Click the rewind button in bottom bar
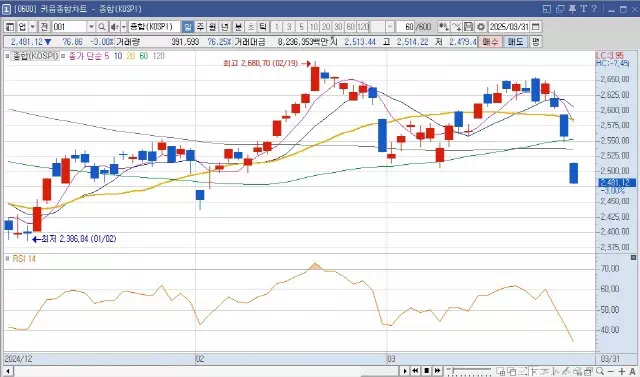This screenshot has width=640, height=377. [416, 371]
